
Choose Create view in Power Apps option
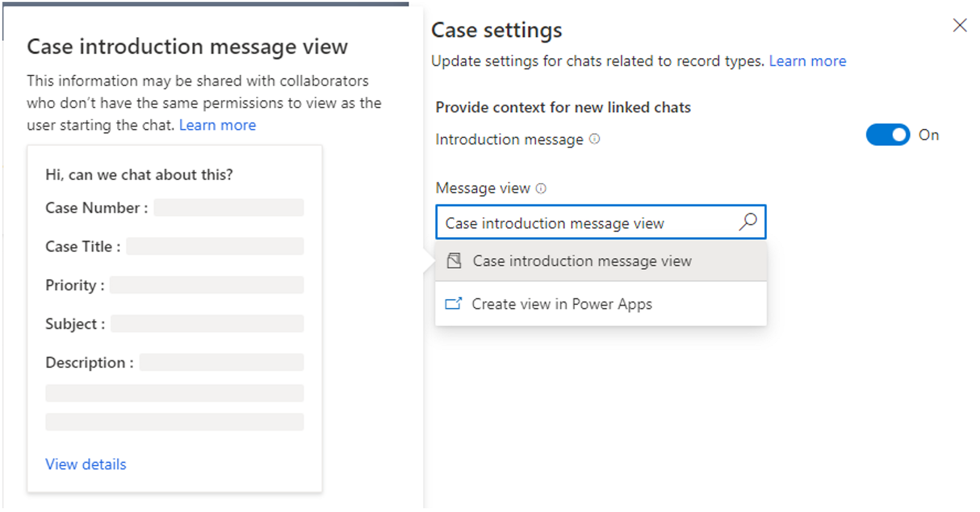[x=561, y=303]
